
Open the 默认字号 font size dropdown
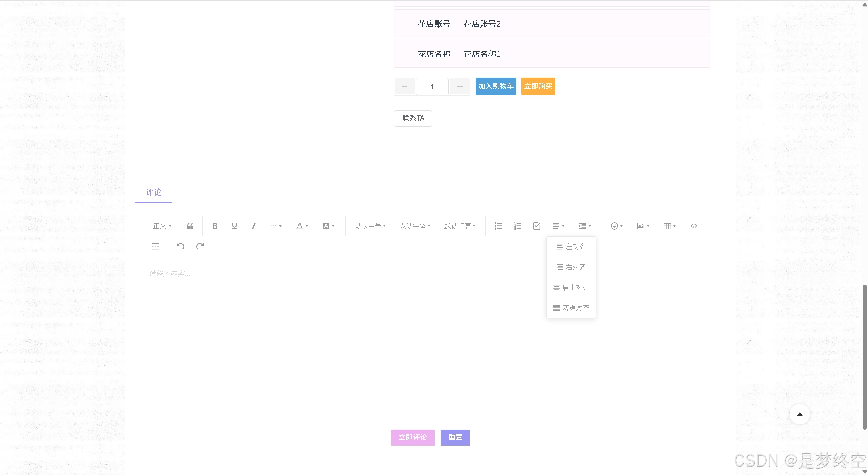point(369,226)
